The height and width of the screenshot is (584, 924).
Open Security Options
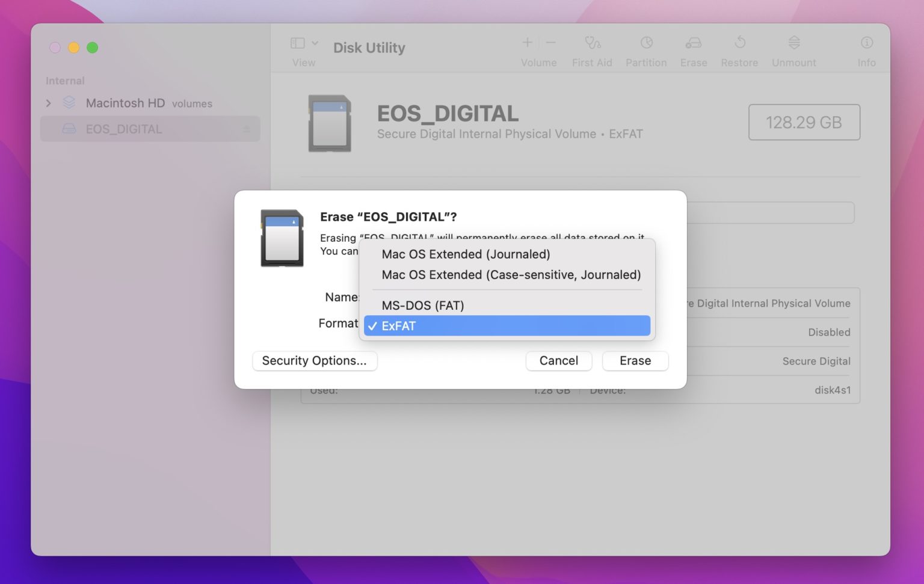pyautogui.click(x=315, y=361)
